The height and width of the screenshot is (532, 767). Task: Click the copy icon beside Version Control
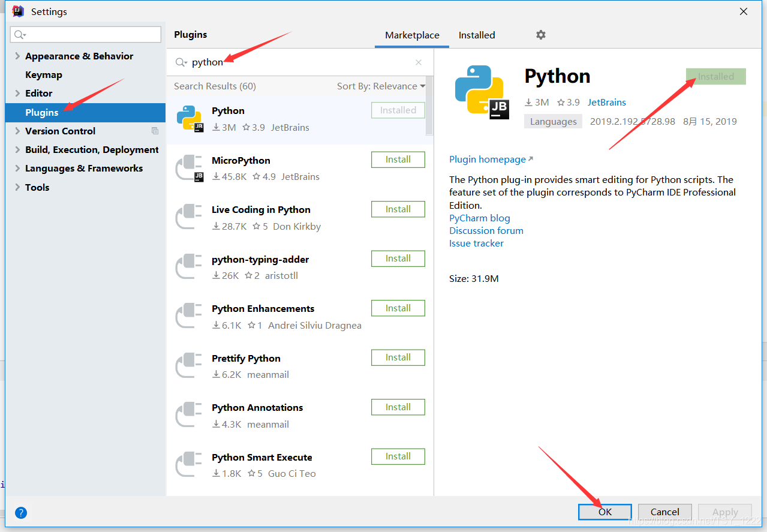point(155,131)
